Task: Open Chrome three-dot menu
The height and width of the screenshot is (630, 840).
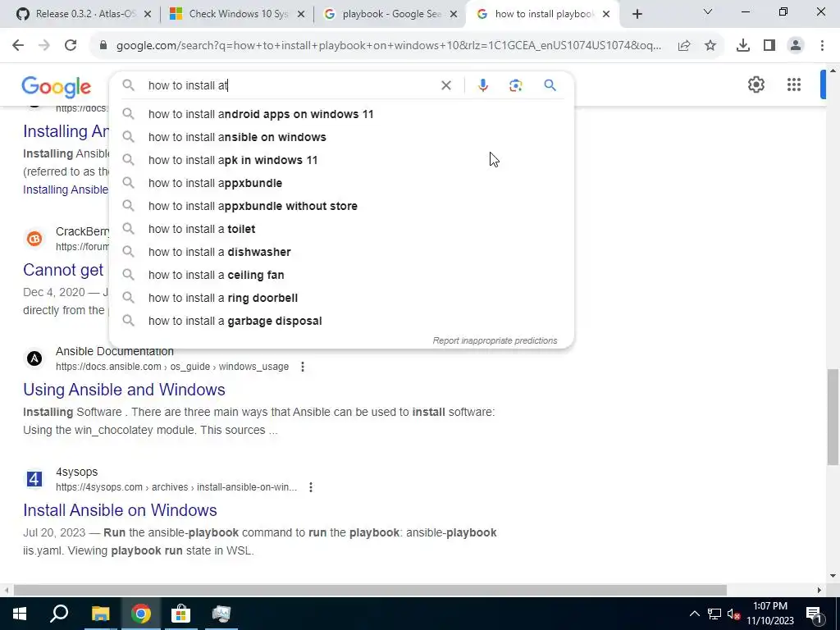Action: 822,46
